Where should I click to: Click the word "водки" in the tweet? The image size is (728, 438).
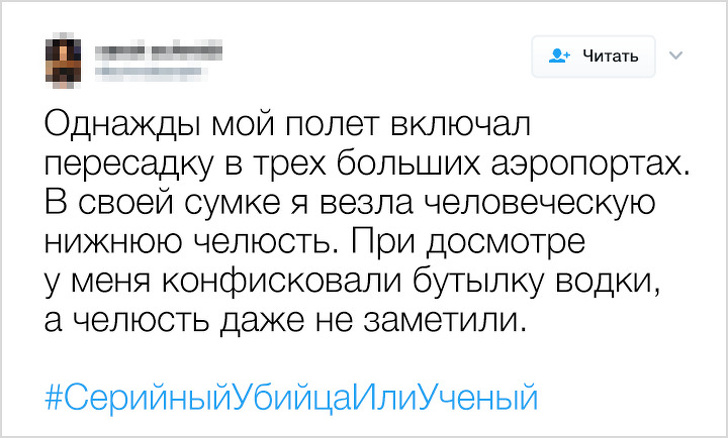(x=615, y=281)
